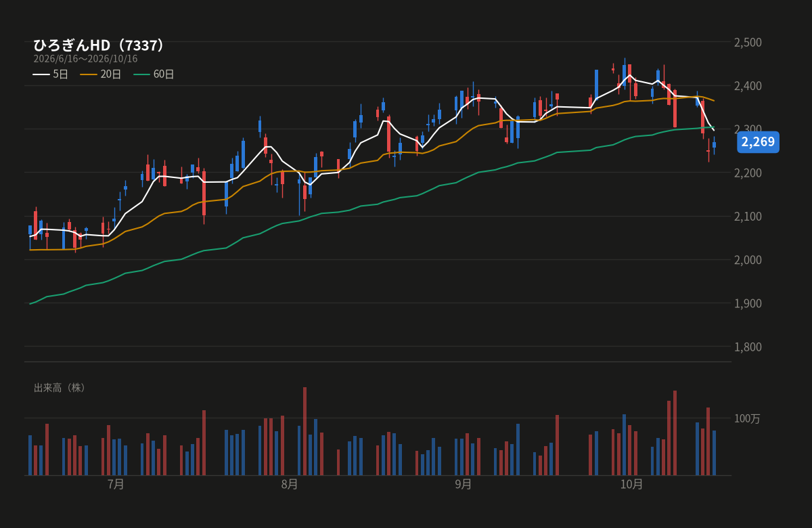Select the 10月 label on the time axis
The height and width of the screenshot is (528, 812).
click(631, 484)
